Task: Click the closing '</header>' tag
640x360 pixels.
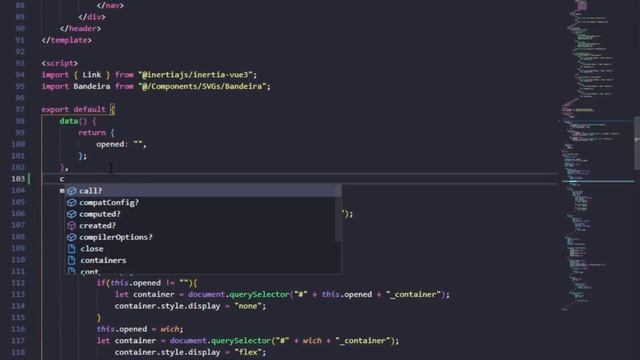Action: click(80, 29)
